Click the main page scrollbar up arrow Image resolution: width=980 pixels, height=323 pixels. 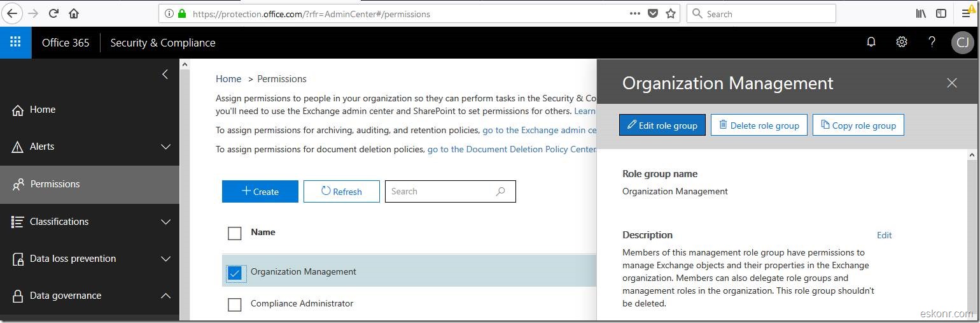pyautogui.click(x=185, y=64)
